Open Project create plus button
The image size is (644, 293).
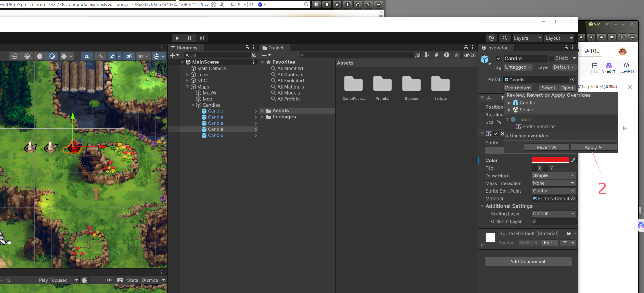tap(266, 55)
